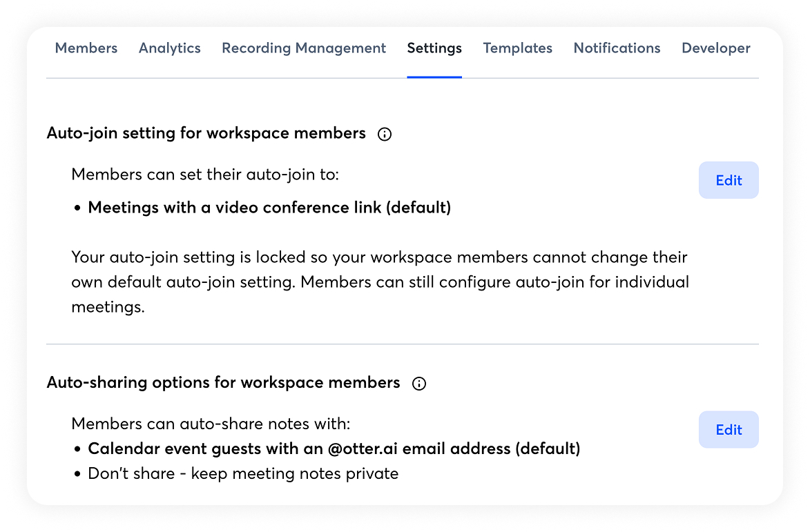This screenshot has width=810, height=532.
Task: Select the Settings tab
Action: coord(434,48)
